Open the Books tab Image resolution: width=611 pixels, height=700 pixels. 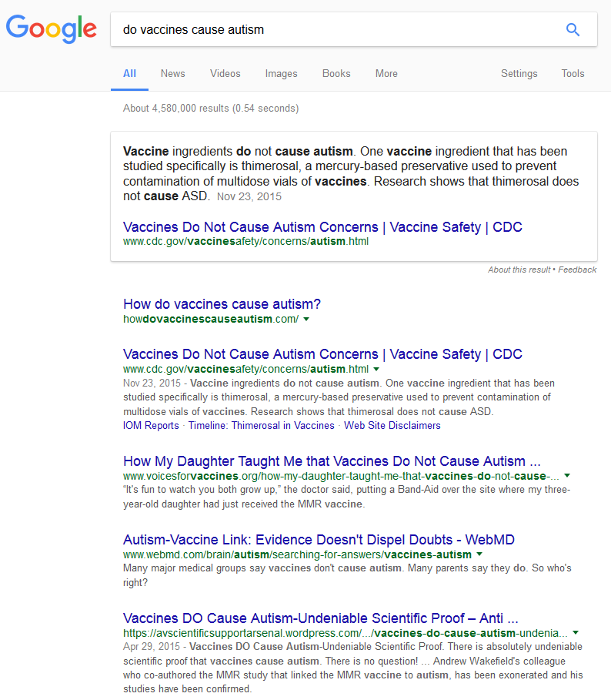[336, 74]
